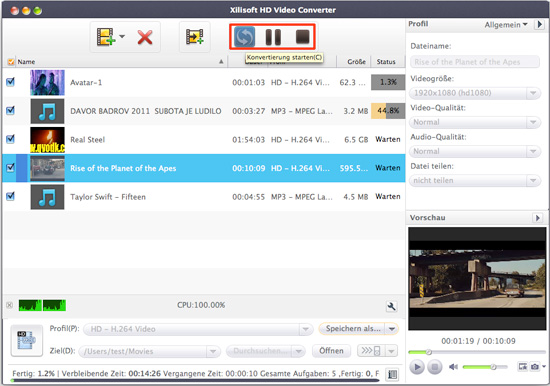Open the snapshot dropdown arrow
The width and height of the screenshot is (550, 386).
[x=544, y=366]
